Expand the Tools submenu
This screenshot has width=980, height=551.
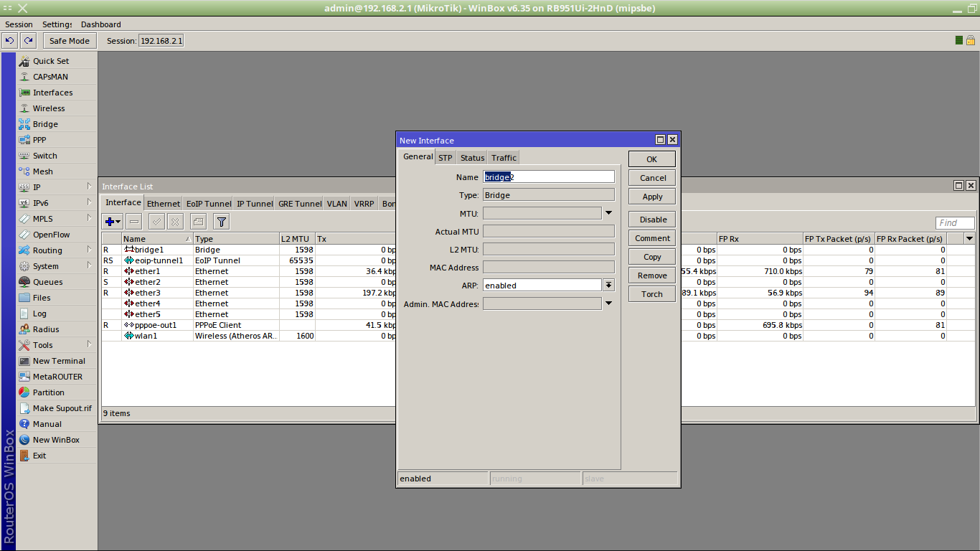[56, 345]
